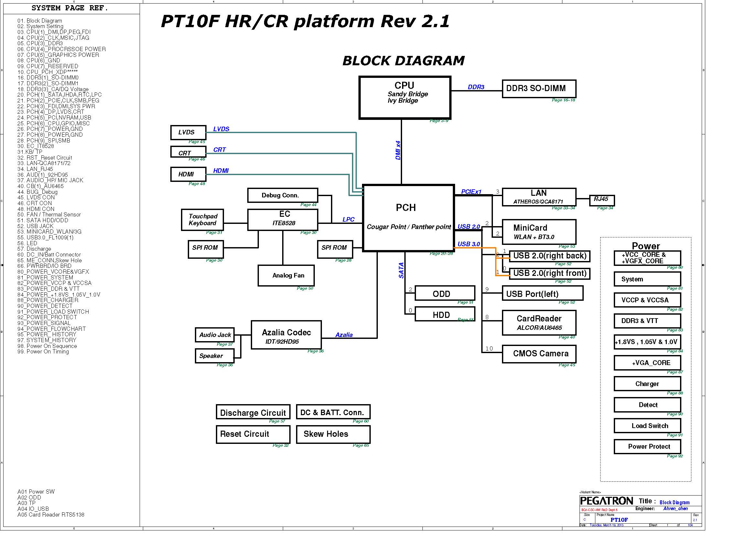Select the DDR3 SO-DIMM block
This screenshot has width=756, height=534.
pos(539,89)
